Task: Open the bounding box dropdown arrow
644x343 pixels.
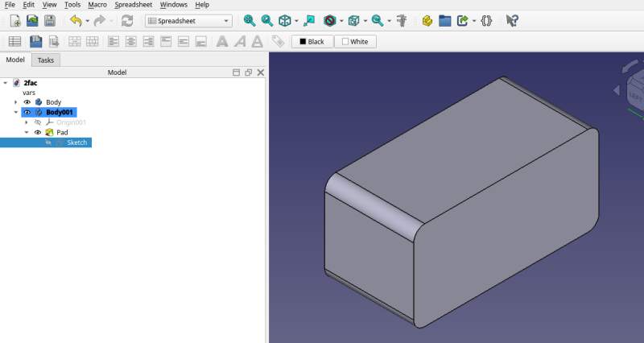Action: (x=365, y=21)
